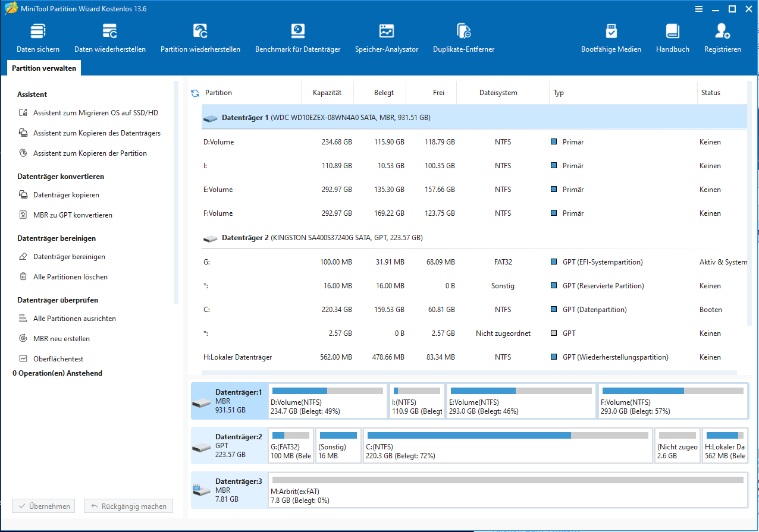This screenshot has height=532, width=759.
Task: Open the Handbuch
Action: [x=673, y=39]
